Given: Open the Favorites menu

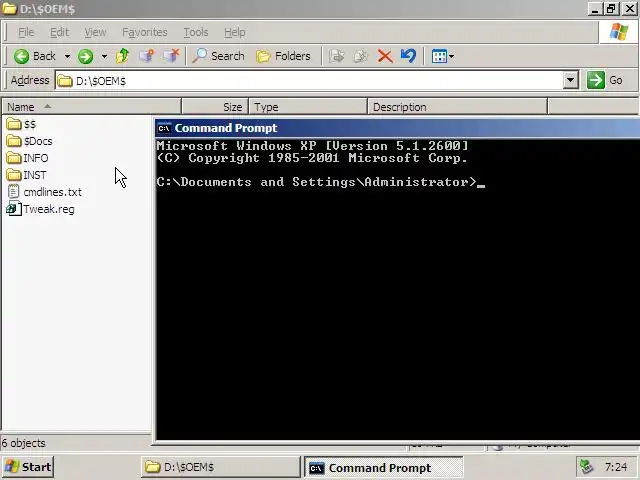Looking at the screenshot, I should pos(145,32).
